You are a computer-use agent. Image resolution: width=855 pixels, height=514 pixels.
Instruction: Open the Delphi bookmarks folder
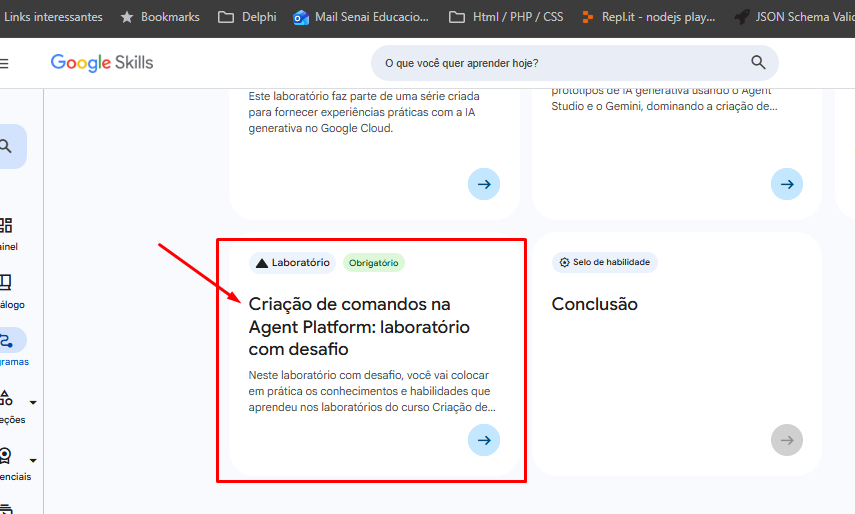pos(247,17)
